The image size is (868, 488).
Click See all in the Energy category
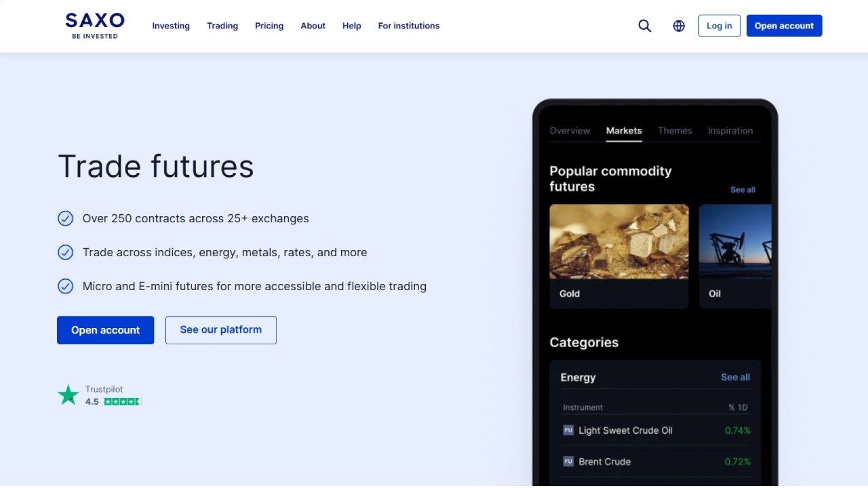pyautogui.click(x=735, y=377)
